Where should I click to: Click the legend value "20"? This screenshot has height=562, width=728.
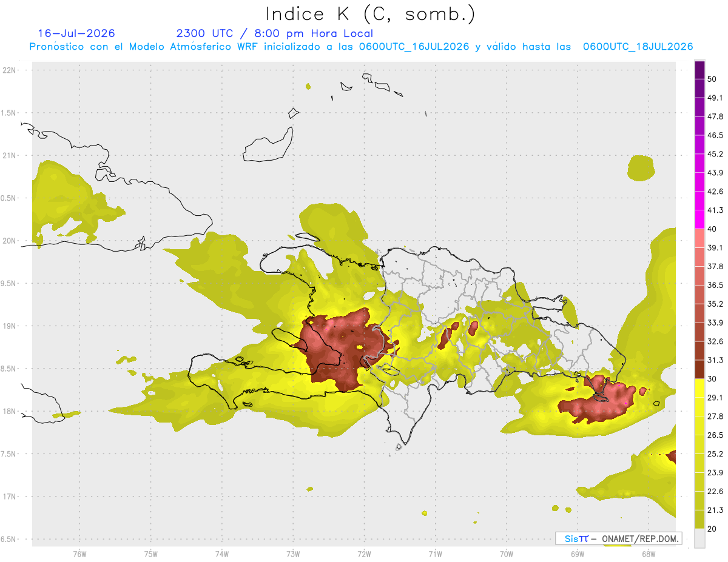712,529
